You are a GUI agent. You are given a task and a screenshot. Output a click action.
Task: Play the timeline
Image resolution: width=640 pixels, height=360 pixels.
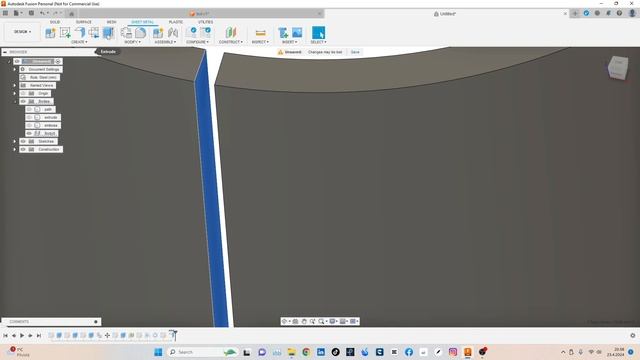(x=22, y=336)
